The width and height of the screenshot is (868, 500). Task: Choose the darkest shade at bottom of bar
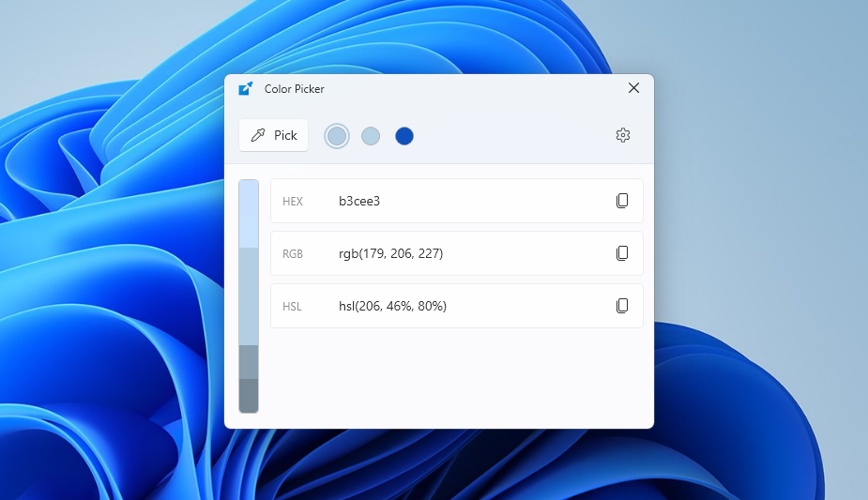[x=249, y=395]
